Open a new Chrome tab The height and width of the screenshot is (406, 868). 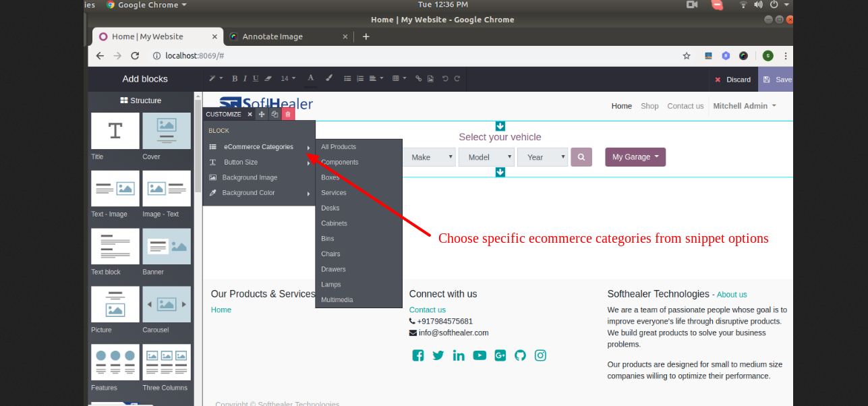tap(366, 36)
